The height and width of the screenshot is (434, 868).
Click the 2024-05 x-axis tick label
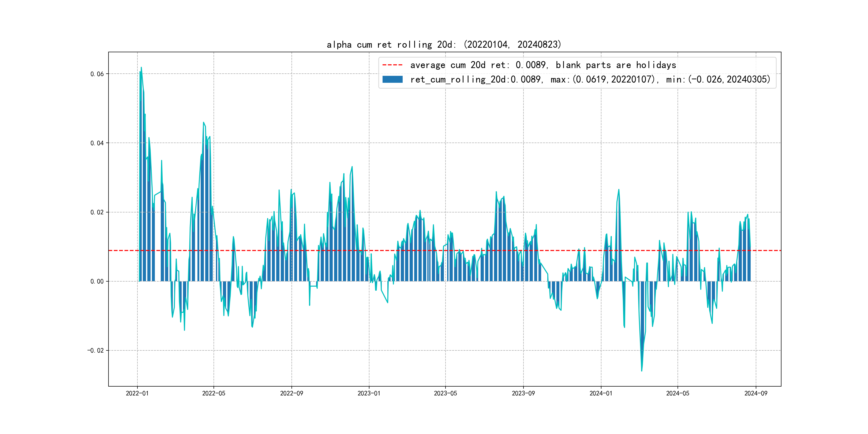[x=678, y=393]
